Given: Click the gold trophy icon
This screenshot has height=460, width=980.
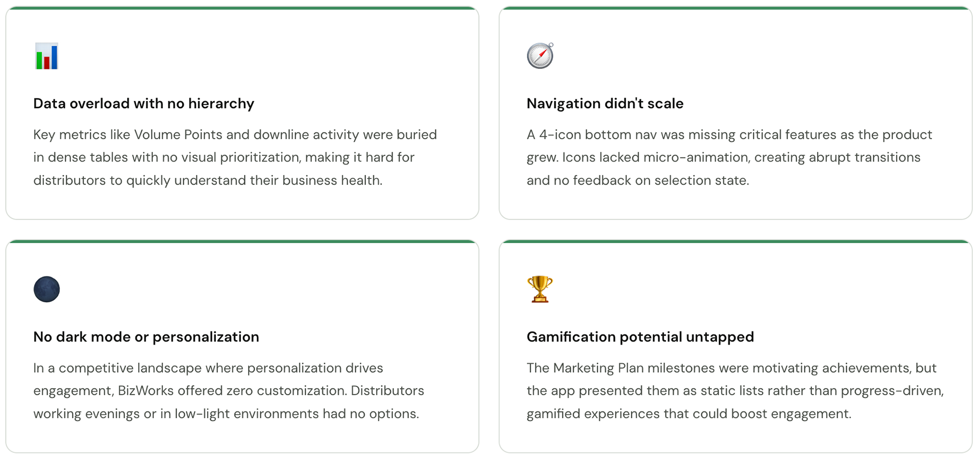Looking at the screenshot, I should [x=540, y=289].
